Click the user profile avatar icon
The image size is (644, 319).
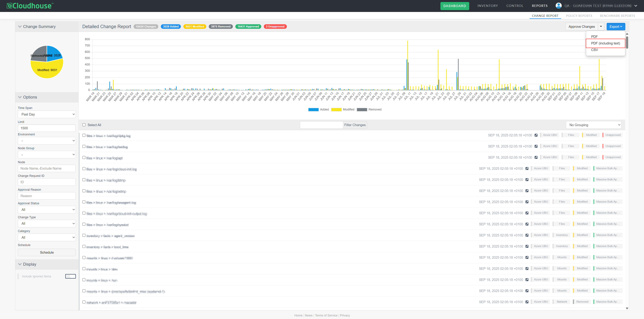point(559,6)
